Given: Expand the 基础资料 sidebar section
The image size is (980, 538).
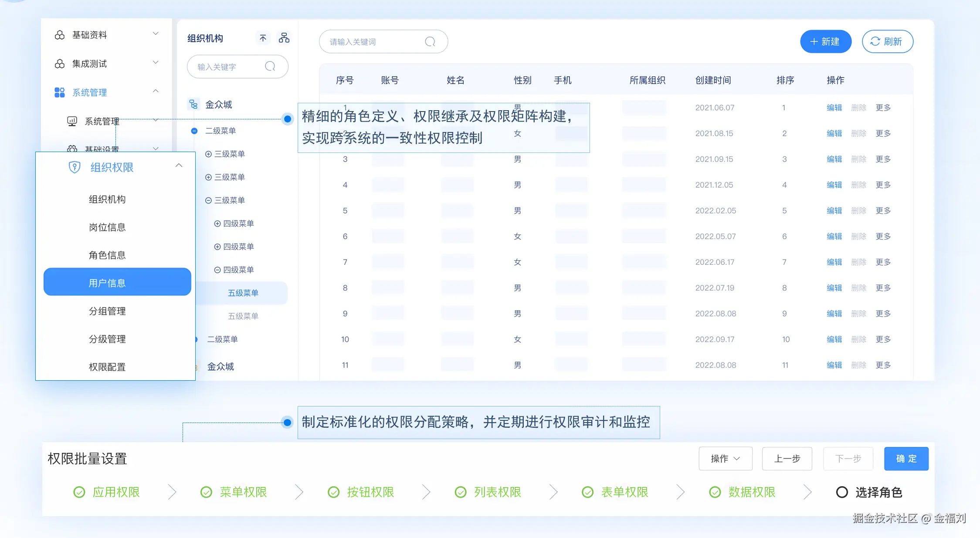Looking at the screenshot, I should 156,34.
